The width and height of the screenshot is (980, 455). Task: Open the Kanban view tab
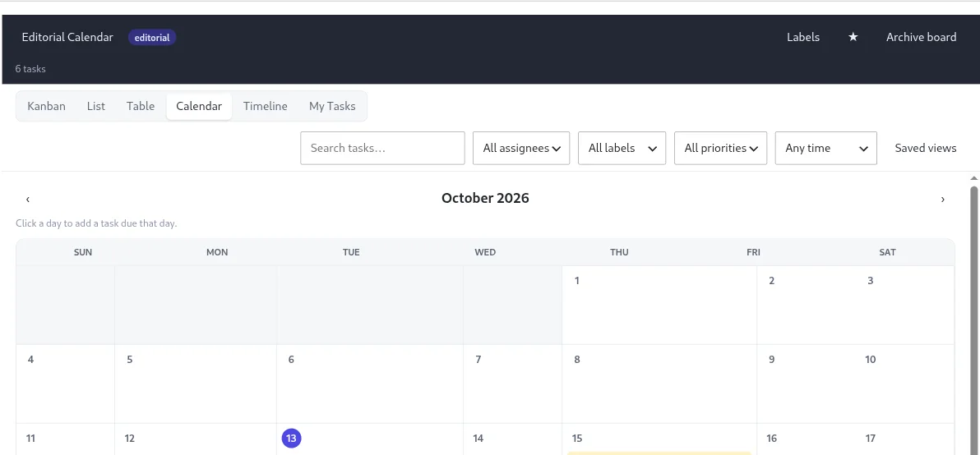[46, 106]
